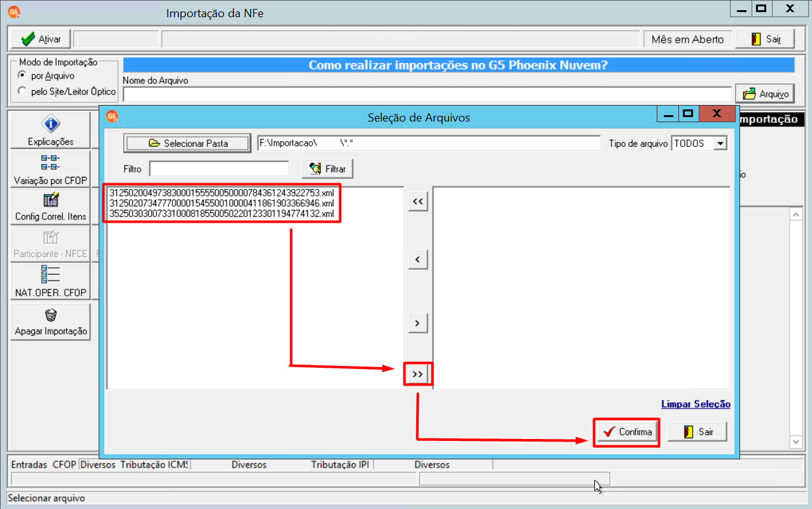Click the folder path field F:\Importacao

(428, 143)
